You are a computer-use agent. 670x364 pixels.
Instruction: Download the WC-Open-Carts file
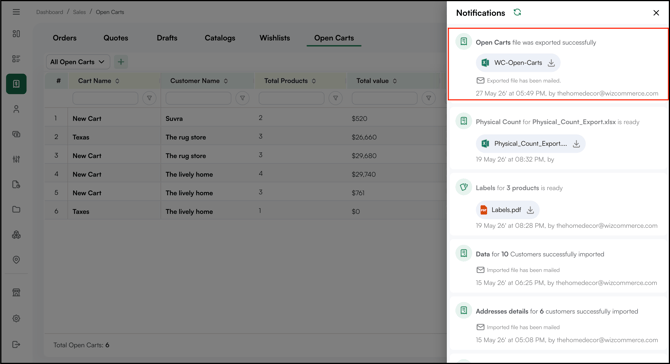pos(552,63)
